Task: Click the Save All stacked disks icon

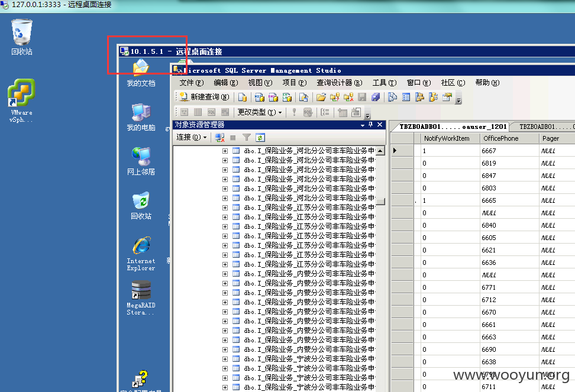Action: click(x=376, y=97)
